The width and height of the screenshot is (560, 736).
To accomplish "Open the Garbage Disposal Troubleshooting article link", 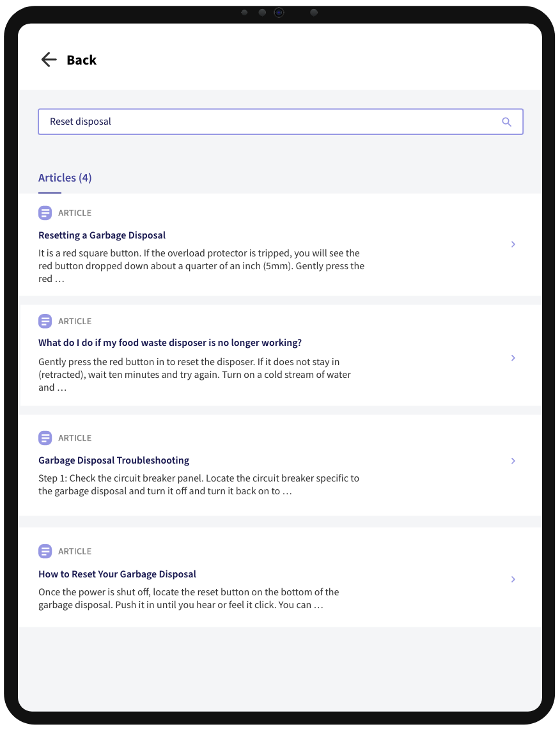I will tap(114, 460).
